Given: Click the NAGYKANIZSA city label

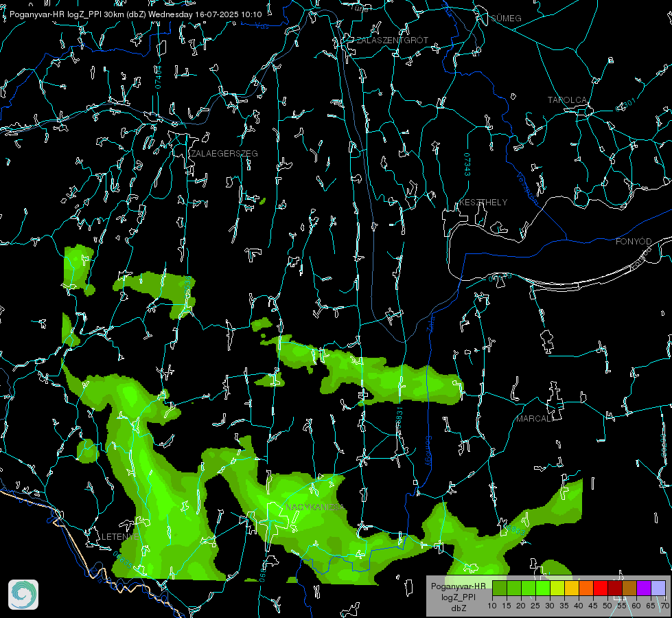Looking at the screenshot, I should click(x=314, y=507).
